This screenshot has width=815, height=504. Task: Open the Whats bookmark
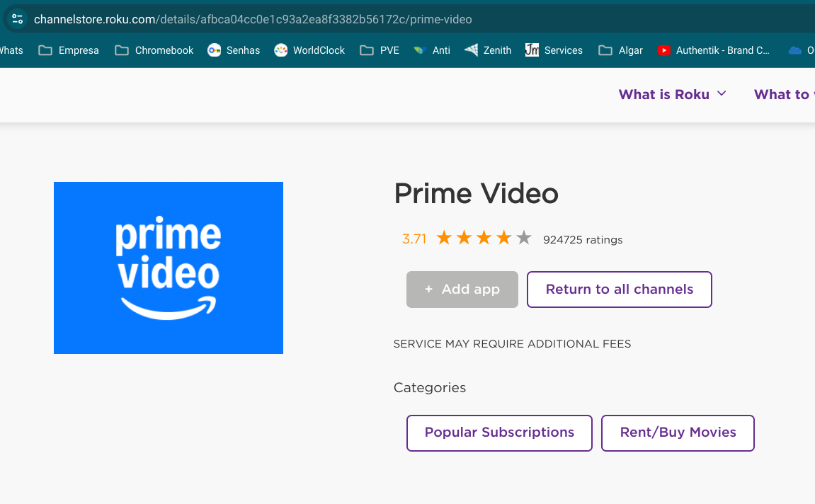pyautogui.click(x=11, y=50)
